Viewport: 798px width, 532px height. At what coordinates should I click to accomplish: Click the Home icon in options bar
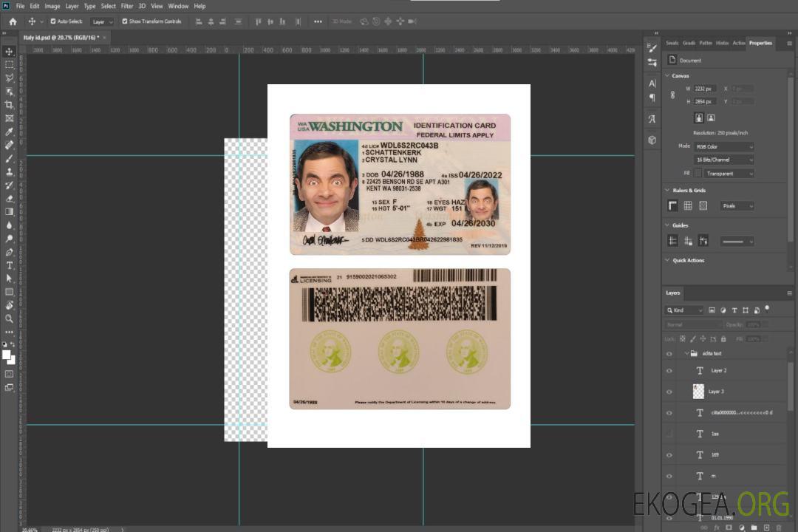tap(13, 21)
